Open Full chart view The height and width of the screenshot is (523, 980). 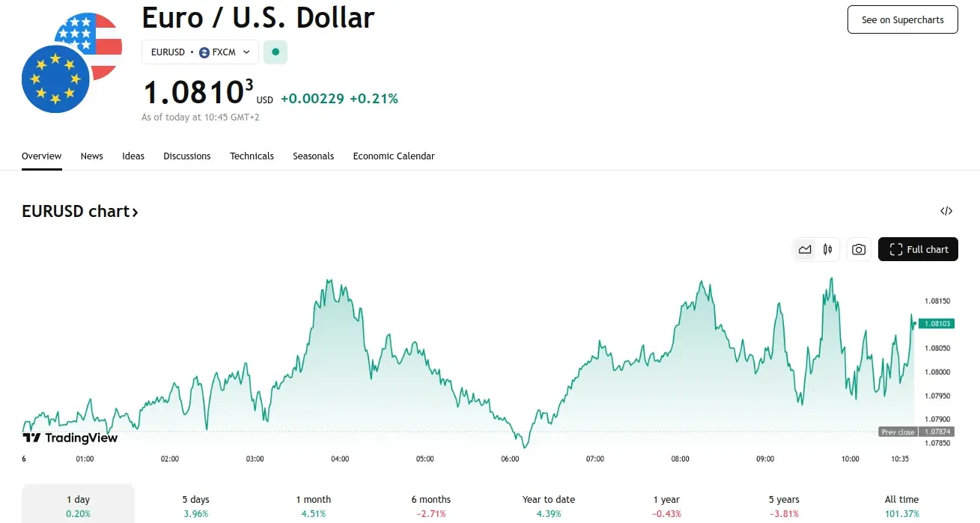tap(918, 250)
